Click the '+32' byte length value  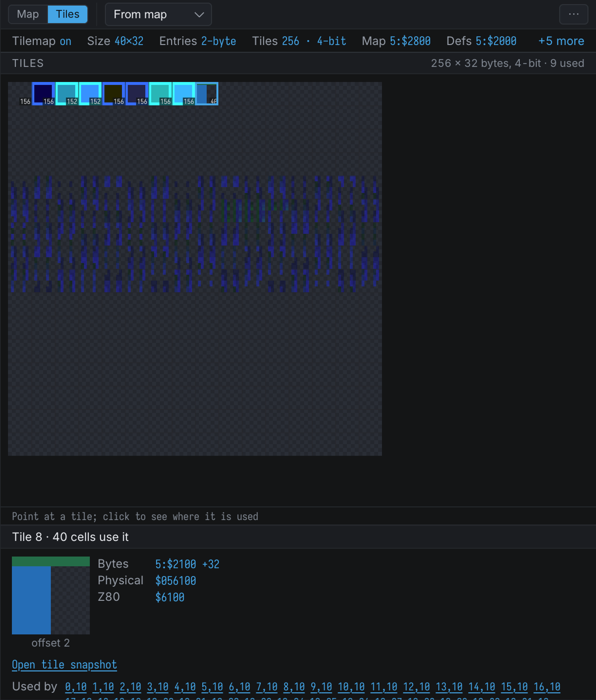coord(211,564)
